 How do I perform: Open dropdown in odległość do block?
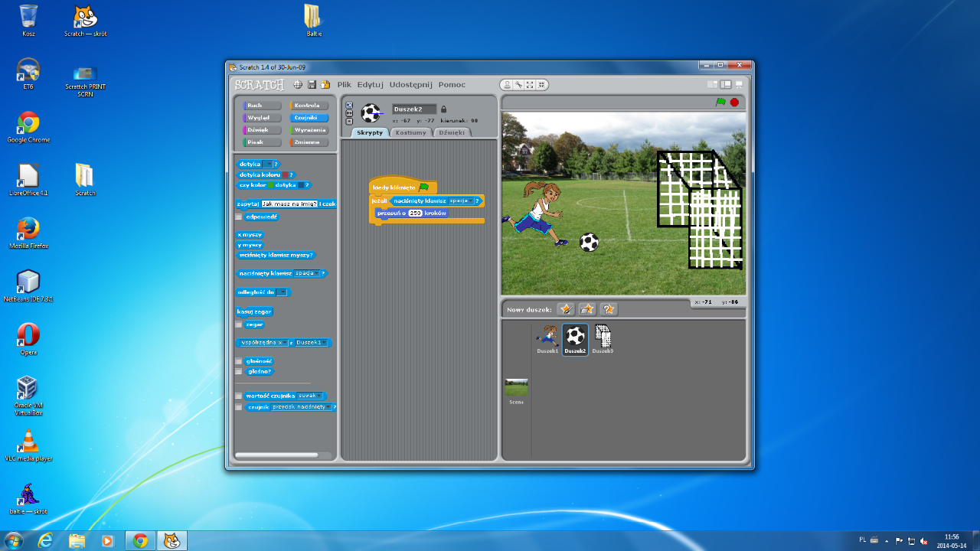tap(283, 292)
